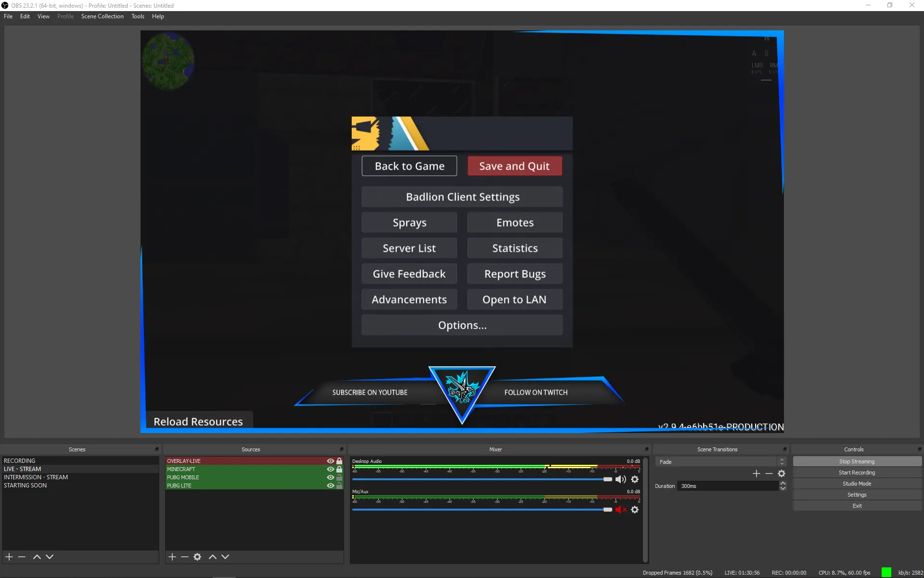Viewport: 924px width, 578px height.
Task: Undock the Sources panel with its float icon
Action: click(x=342, y=449)
